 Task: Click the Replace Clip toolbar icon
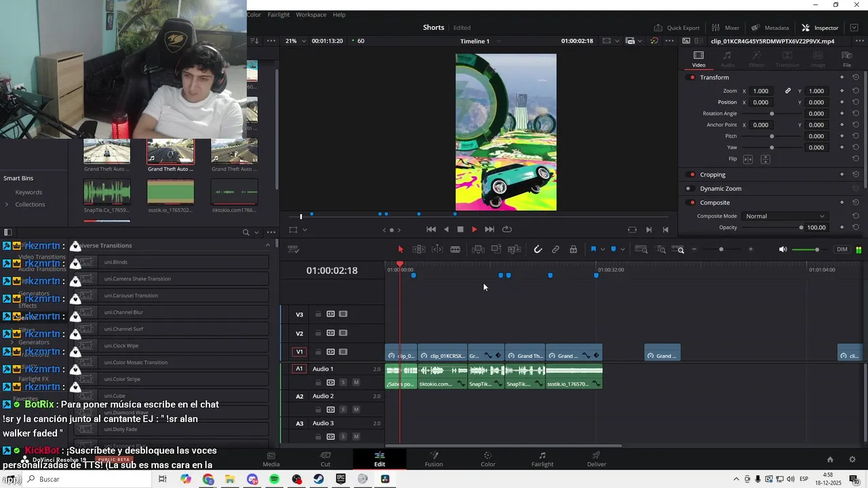point(514,249)
